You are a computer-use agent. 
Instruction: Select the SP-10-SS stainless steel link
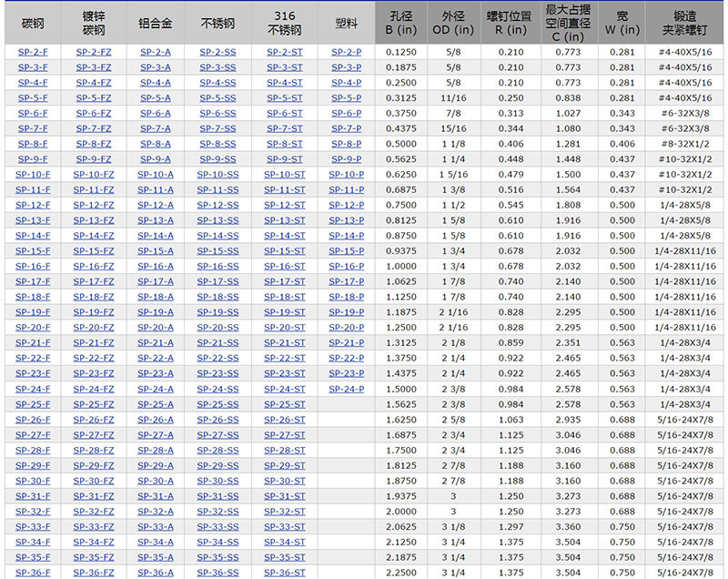pyautogui.click(x=217, y=175)
